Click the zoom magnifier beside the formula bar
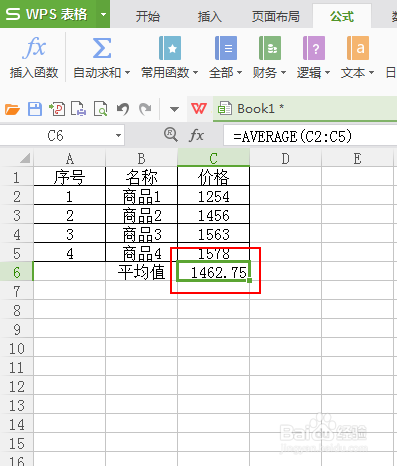Viewport: 397px width, 466px height. click(x=171, y=135)
